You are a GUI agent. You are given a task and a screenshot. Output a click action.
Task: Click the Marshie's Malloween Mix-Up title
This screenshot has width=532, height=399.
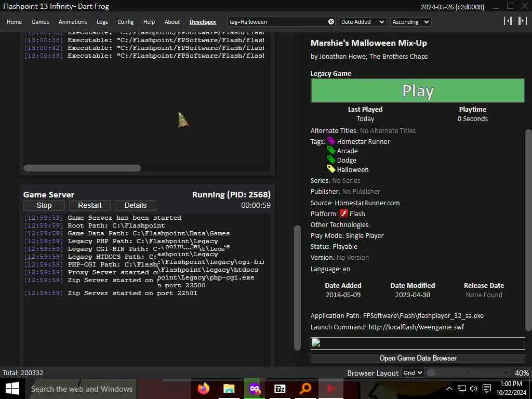369,43
